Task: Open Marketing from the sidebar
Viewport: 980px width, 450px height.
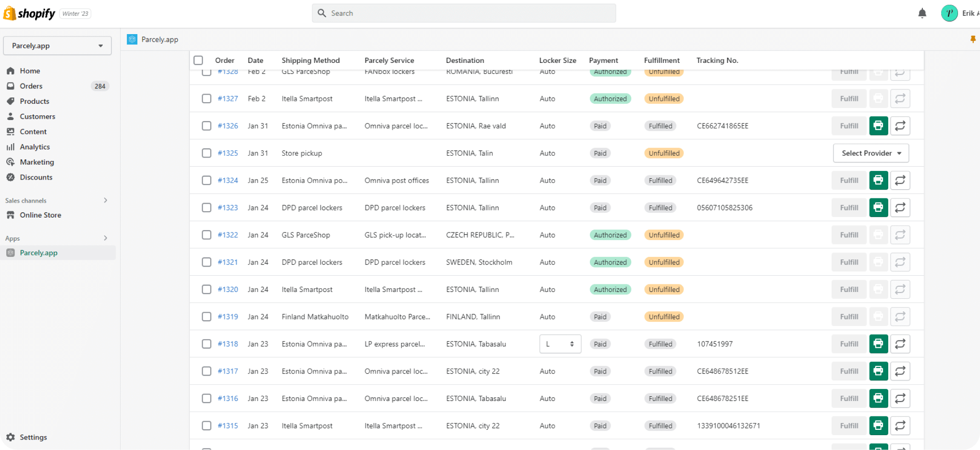Action: pos(37,162)
